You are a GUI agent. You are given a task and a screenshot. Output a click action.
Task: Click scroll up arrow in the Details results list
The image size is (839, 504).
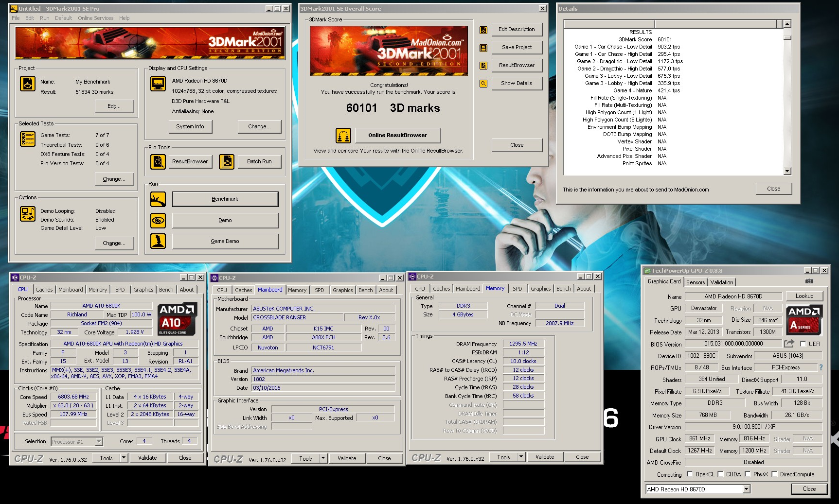click(787, 24)
